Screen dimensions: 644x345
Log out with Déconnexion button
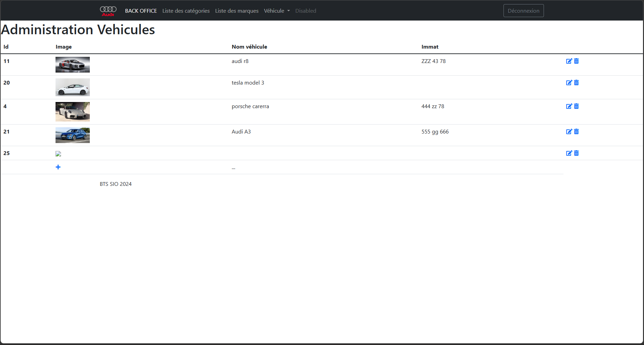pyautogui.click(x=523, y=11)
